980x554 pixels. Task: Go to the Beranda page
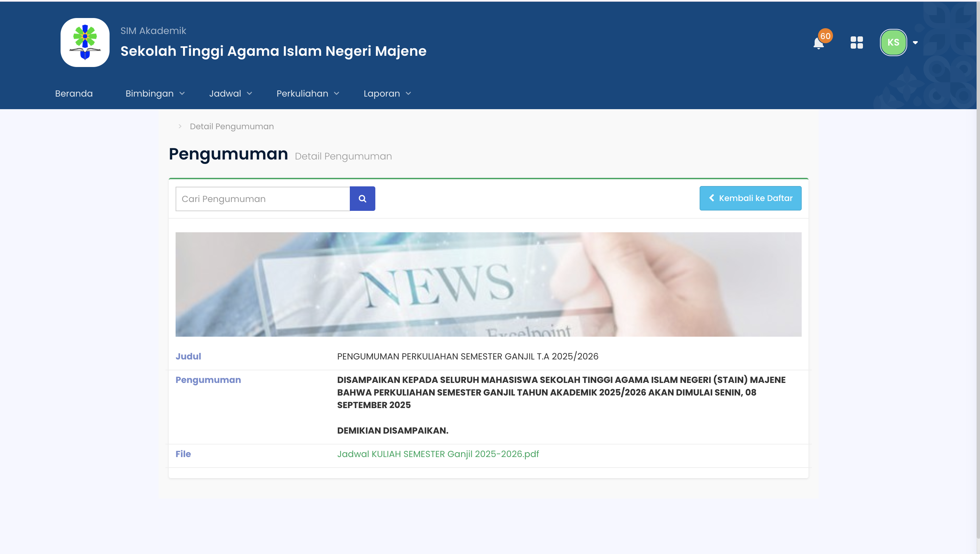[74, 94]
